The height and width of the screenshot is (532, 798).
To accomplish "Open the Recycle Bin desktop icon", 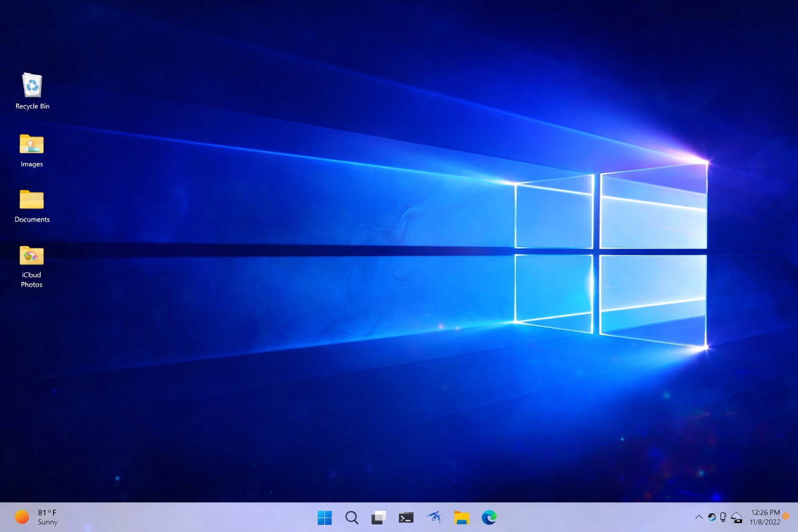I will (32, 86).
